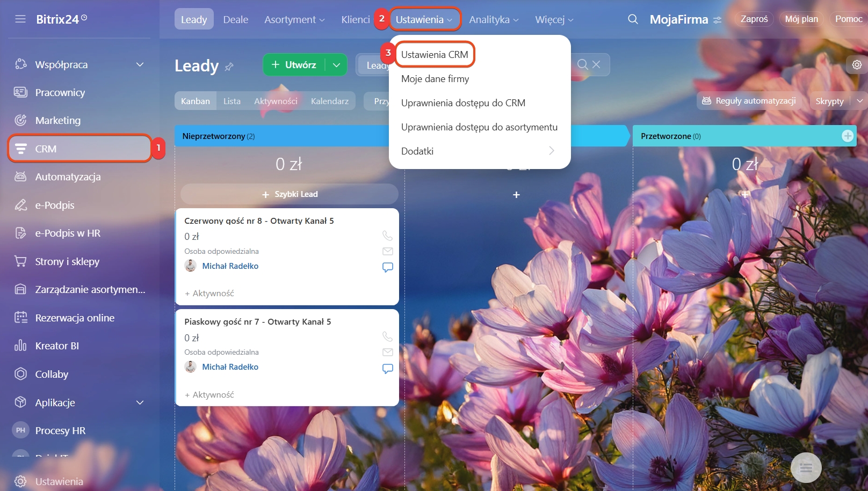Add Aktywność on Piaskowy gość nr 7 card
The width and height of the screenshot is (868, 491).
(209, 394)
